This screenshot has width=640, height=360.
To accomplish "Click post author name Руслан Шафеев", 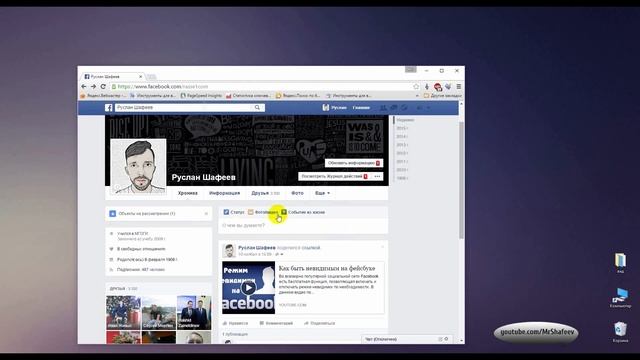I will click(257, 248).
